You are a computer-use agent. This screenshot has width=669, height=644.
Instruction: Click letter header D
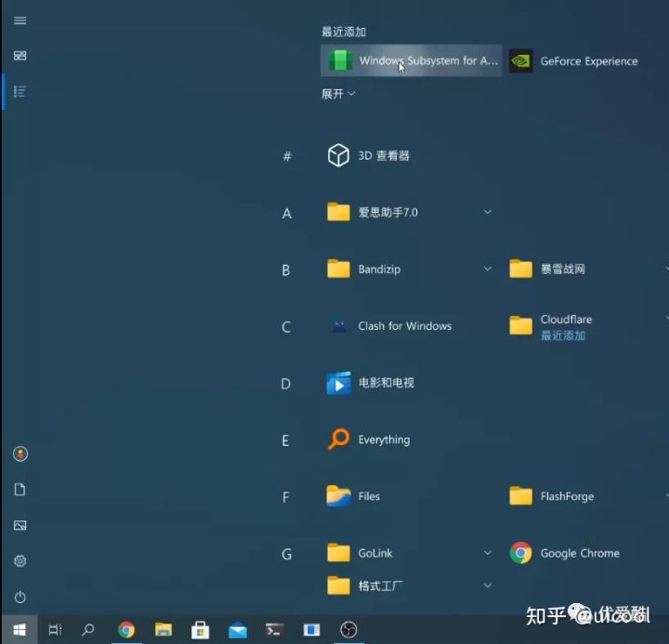[x=286, y=384]
